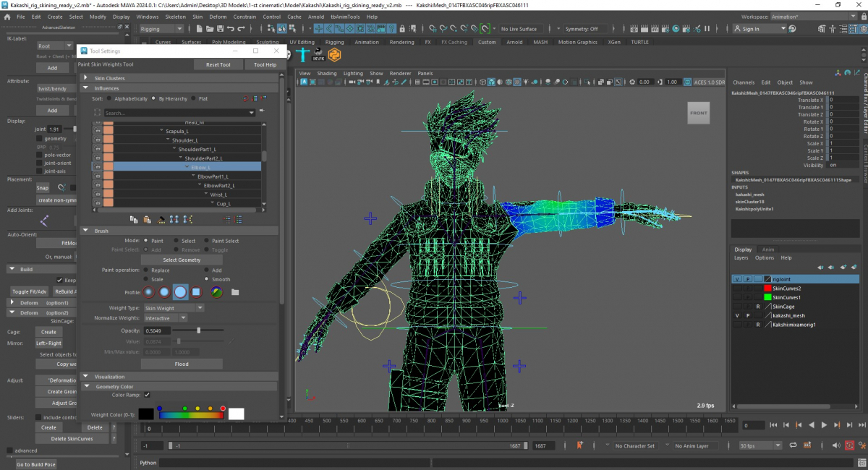Viewport: 868px width, 470px height.
Task: Switch to the Rigging shelf tab
Action: pos(334,42)
